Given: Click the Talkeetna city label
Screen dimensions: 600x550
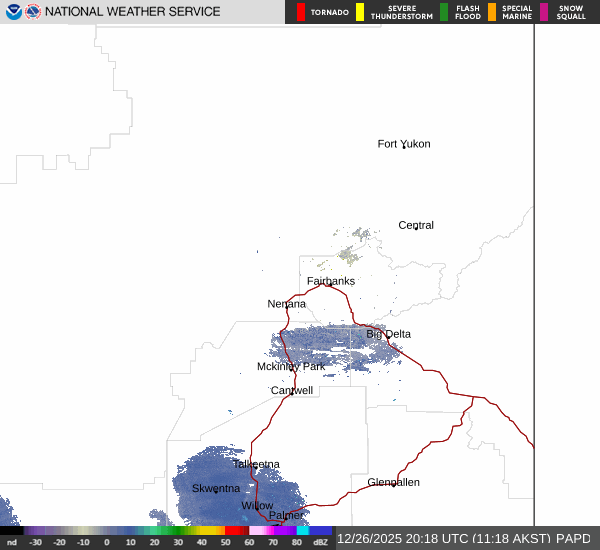Looking at the screenshot, I should tap(256, 464).
